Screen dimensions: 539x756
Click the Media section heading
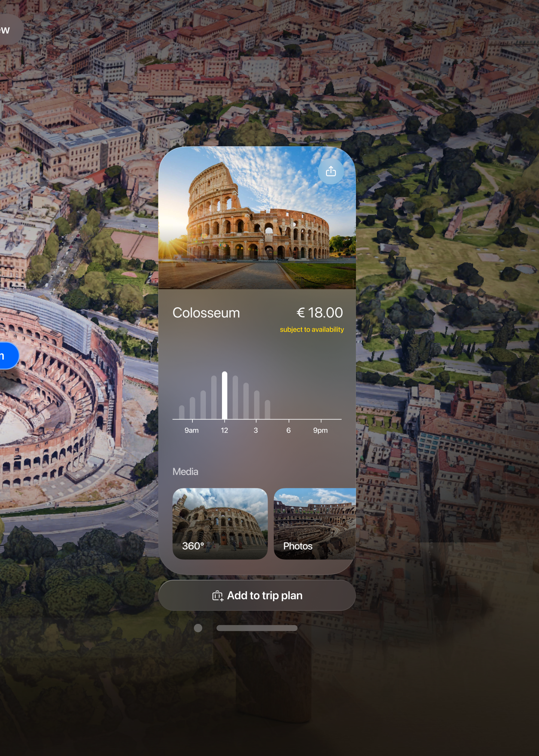pyautogui.click(x=185, y=472)
